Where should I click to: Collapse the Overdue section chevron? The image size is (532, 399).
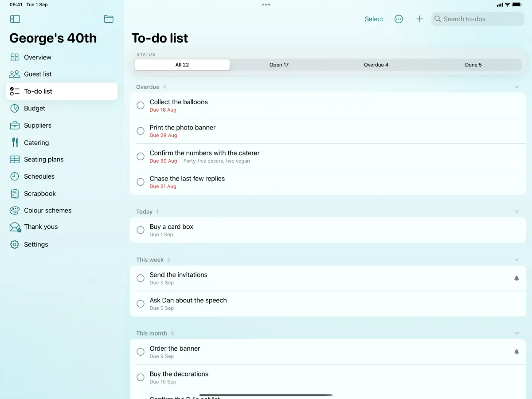pyautogui.click(x=516, y=87)
